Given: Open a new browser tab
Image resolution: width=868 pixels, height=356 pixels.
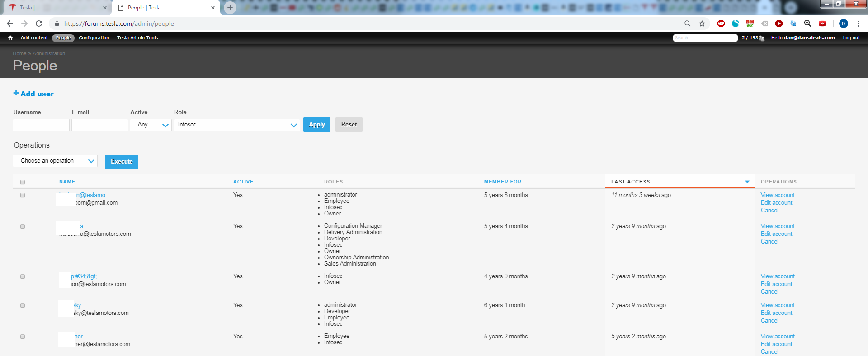Looking at the screenshot, I should (230, 8).
